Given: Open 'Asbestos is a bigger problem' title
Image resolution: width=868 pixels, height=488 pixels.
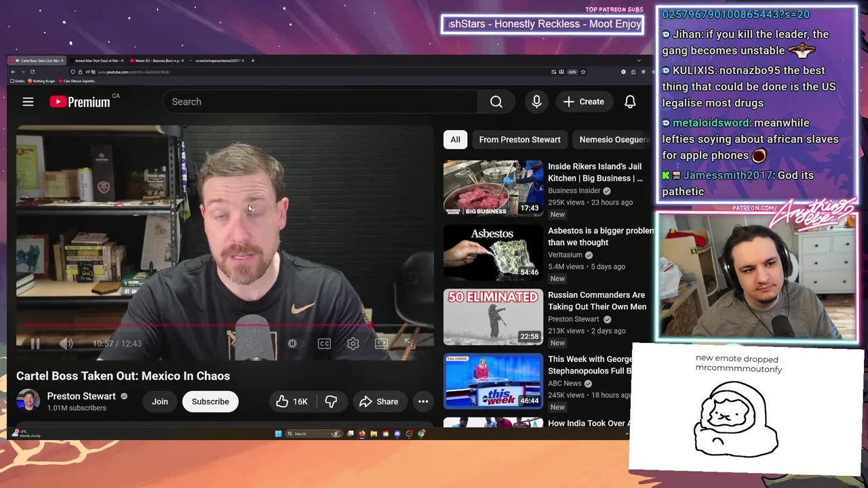Looking at the screenshot, I should 601,237.
